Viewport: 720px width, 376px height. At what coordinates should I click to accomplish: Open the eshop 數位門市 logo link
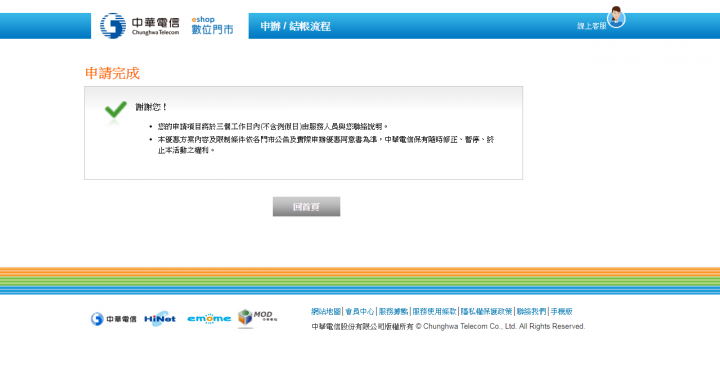coord(212,26)
